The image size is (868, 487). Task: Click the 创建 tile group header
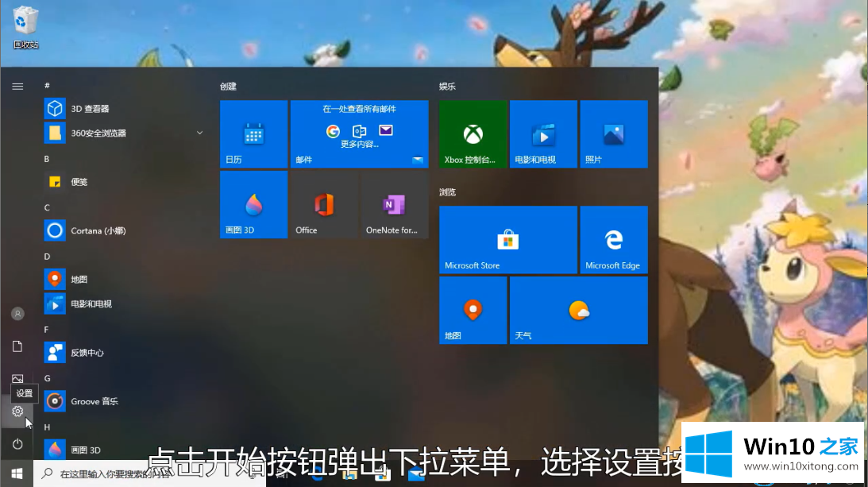[x=228, y=87]
